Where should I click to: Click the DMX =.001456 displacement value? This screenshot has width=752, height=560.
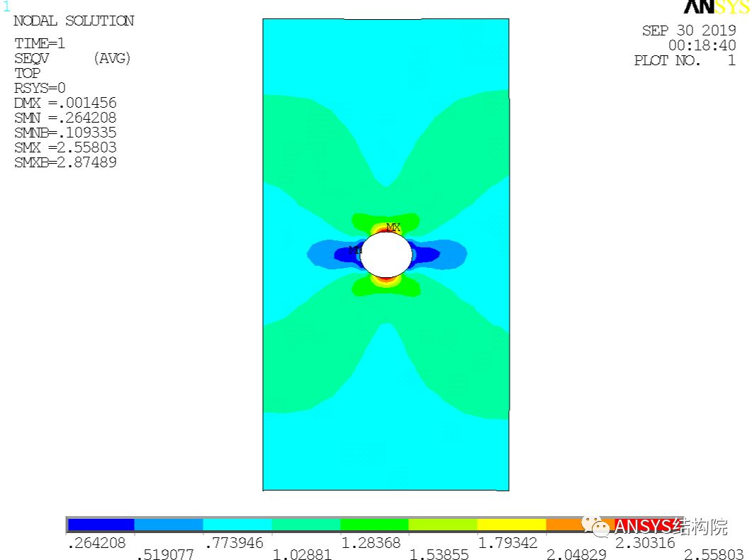pyautogui.click(x=64, y=103)
